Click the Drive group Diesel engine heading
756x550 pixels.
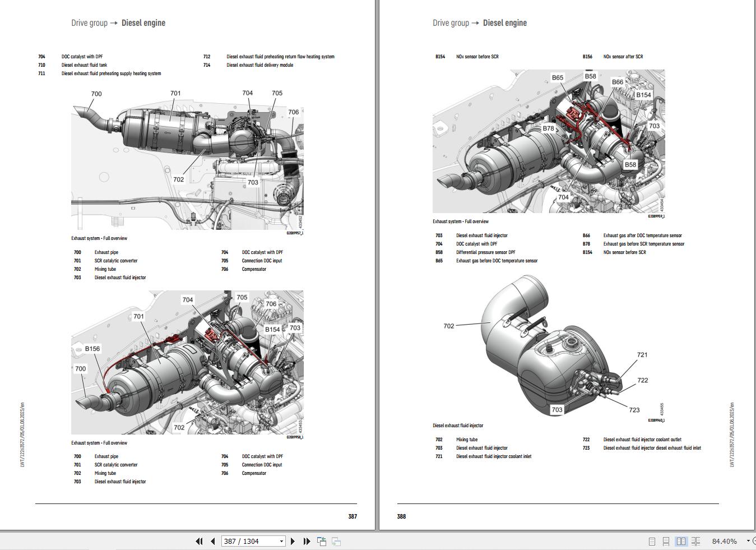[118, 23]
